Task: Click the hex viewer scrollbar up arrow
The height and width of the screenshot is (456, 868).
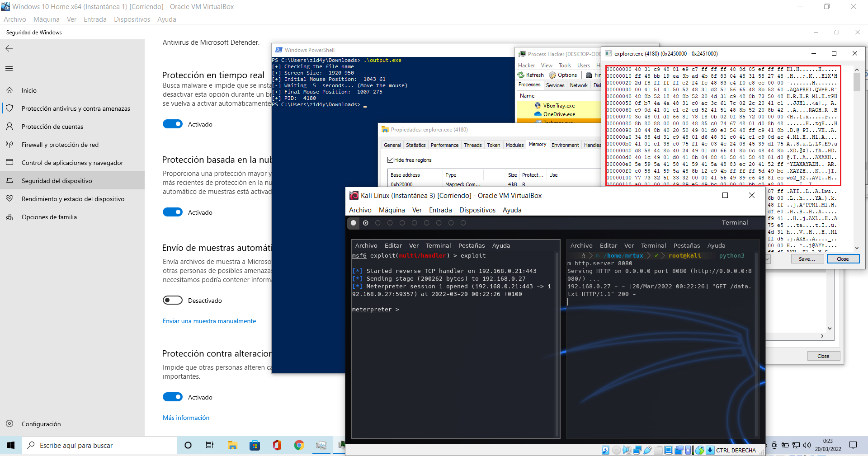Action: click(857, 70)
